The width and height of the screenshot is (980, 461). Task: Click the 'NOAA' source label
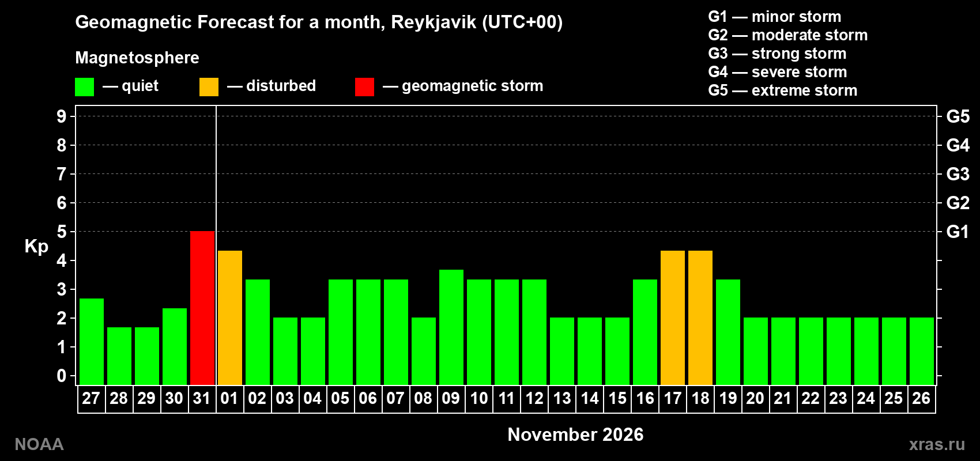click(x=39, y=444)
